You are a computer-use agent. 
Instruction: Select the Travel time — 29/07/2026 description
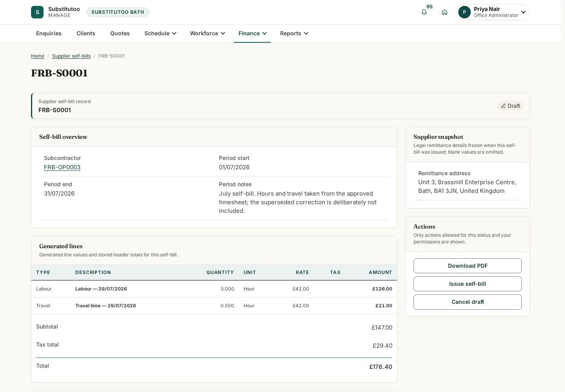(106, 306)
